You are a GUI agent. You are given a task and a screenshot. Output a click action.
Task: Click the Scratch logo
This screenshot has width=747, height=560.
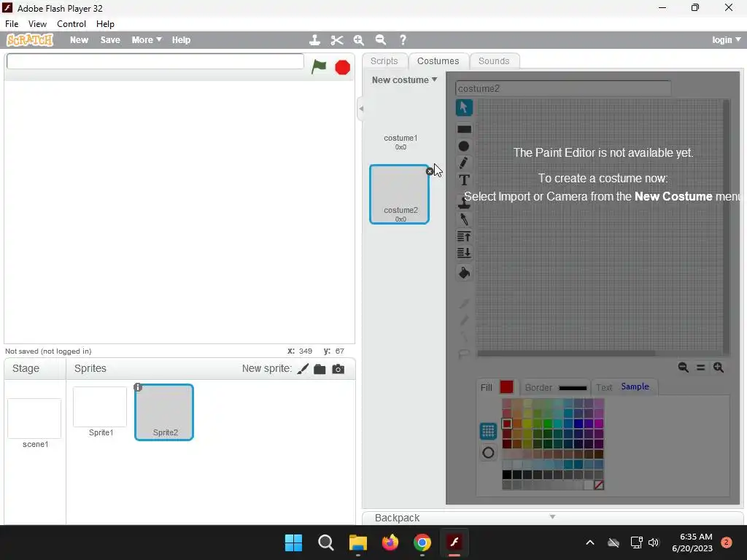pos(29,40)
